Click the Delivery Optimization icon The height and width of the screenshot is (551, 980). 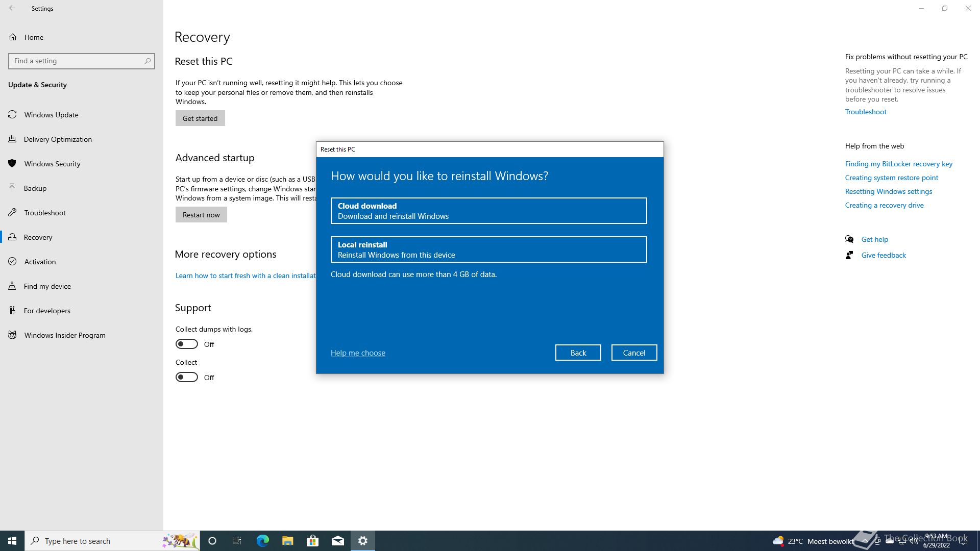(13, 139)
